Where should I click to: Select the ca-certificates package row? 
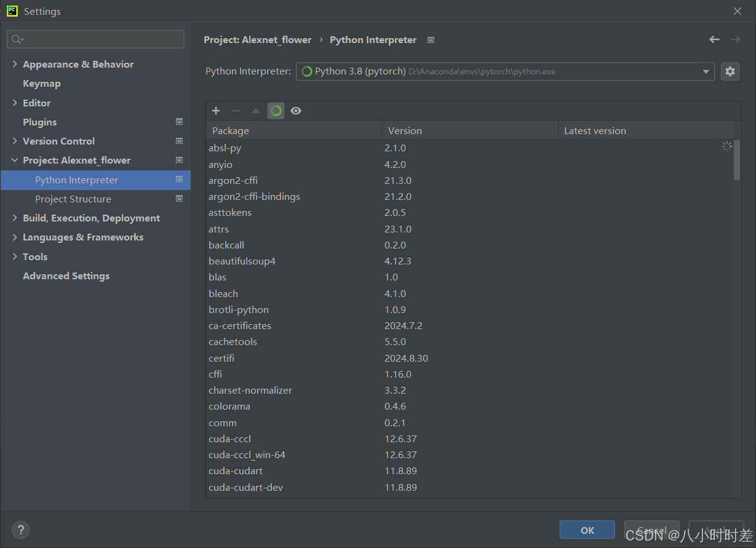[469, 325]
